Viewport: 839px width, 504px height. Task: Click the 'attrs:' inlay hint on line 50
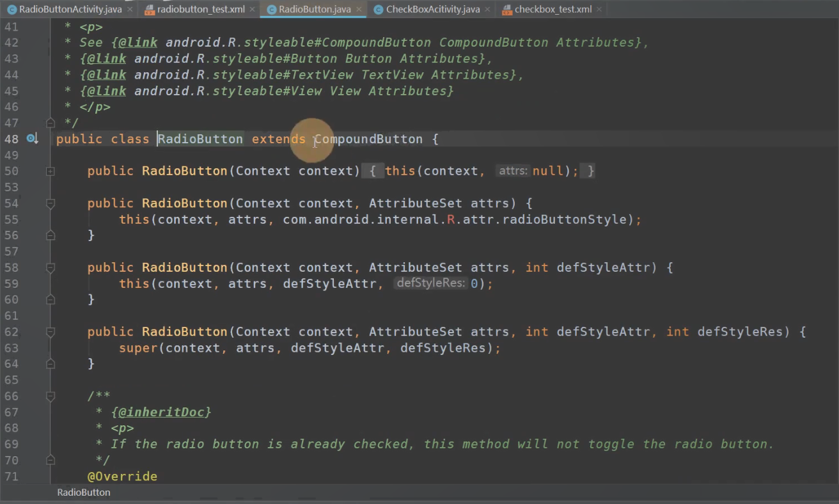[513, 171]
